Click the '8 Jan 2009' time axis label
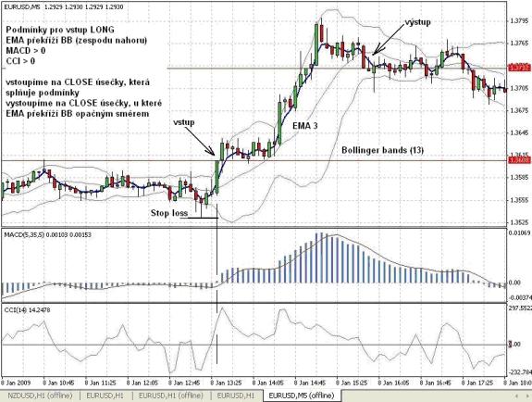The width and height of the screenshot is (532, 402). [16, 383]
